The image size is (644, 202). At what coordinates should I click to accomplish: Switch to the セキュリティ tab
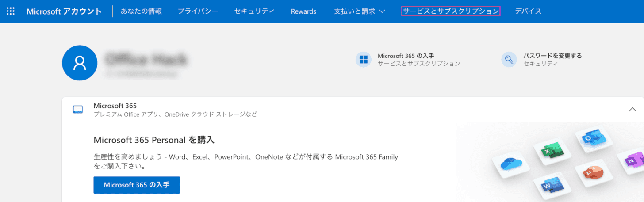pos(254,11)
